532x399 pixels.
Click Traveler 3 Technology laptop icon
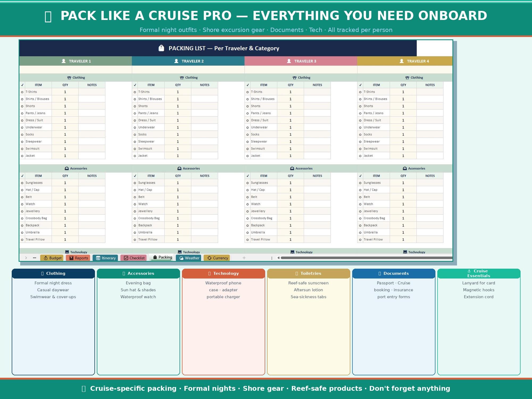(x=292, y=252)
